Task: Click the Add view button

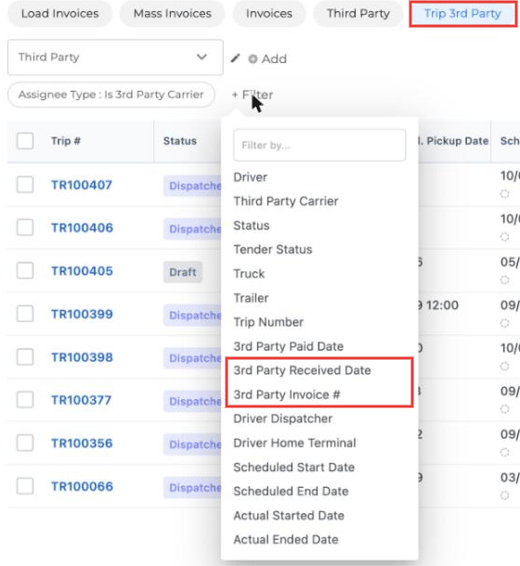Action: tap(267, 59)
